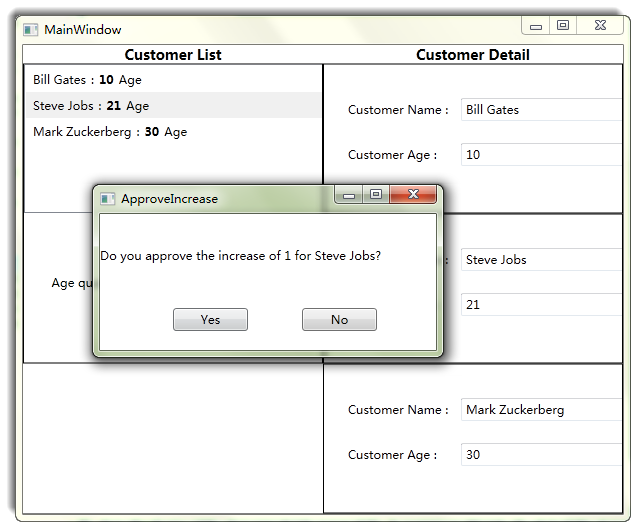
Task: Confirm with the Yes button
Action: coord(210,320)
